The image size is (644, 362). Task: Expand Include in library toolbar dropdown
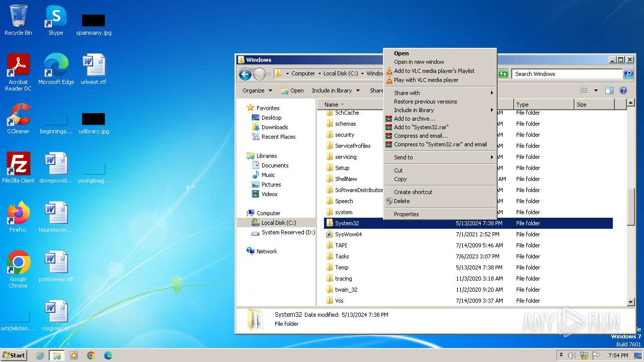336,90
